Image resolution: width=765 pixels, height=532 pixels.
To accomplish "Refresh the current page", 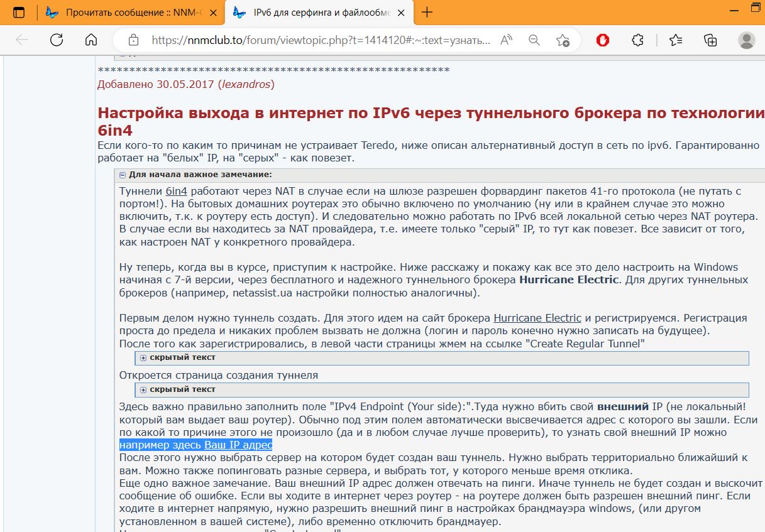I will click(57, 40).
